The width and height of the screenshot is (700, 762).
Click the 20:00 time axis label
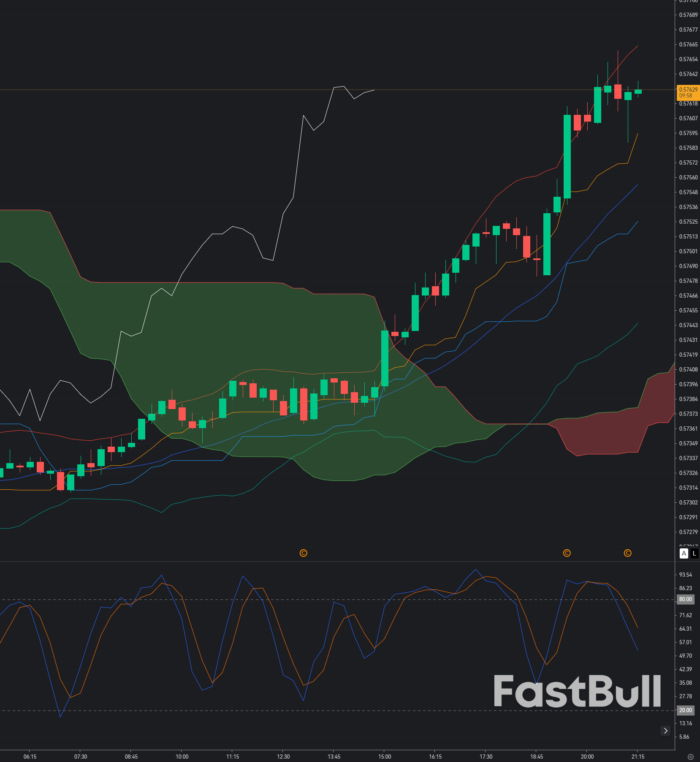coord(587,757)
